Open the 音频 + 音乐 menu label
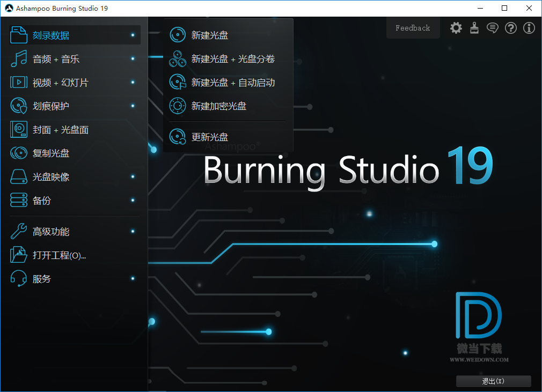This screenshot has width=542, height=392. pyautogui.click(x=56, y=59)
